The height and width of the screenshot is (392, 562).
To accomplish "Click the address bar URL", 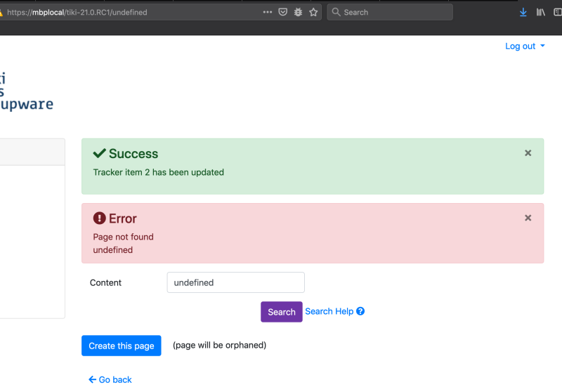I will (77, 12).
